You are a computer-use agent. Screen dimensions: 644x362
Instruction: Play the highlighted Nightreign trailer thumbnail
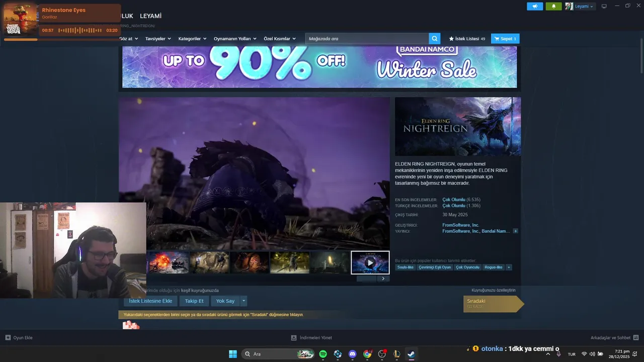pos(370,262)
